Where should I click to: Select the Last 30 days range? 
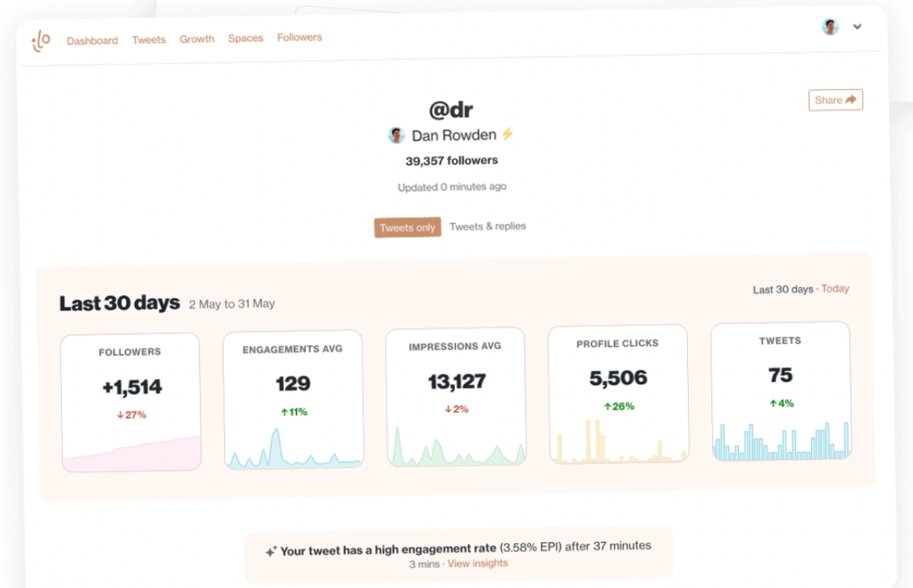(783, 289)
